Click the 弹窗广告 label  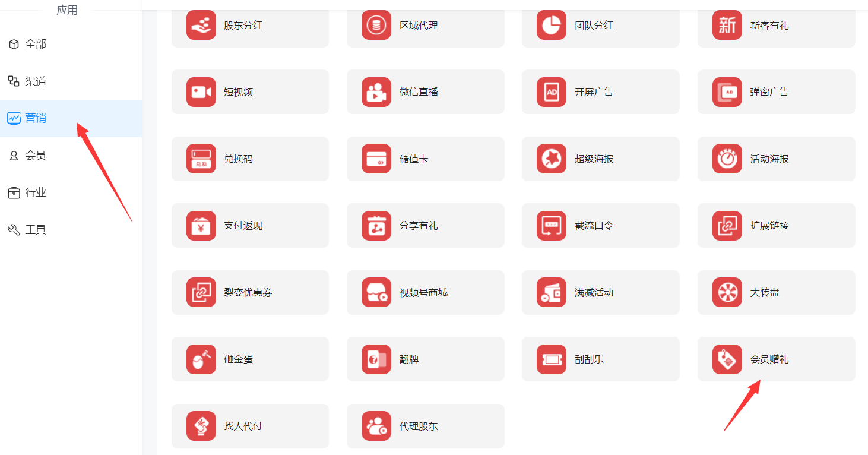click(x=769, y=92)
